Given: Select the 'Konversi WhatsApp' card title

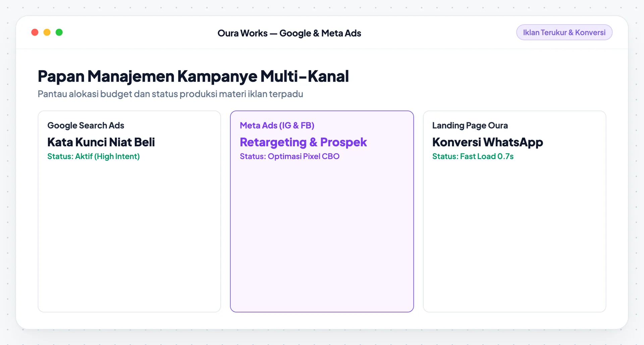Looking at the screenshot, I should tap(487, 142).
